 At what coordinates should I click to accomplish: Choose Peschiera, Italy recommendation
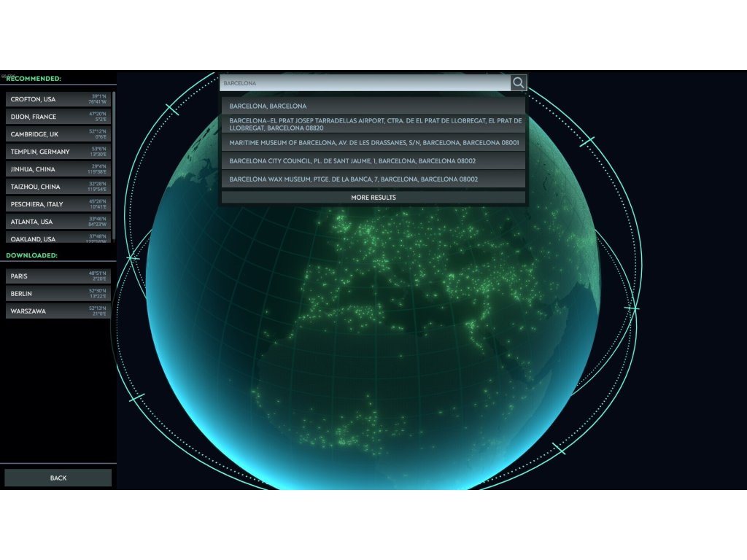(58, 204)
